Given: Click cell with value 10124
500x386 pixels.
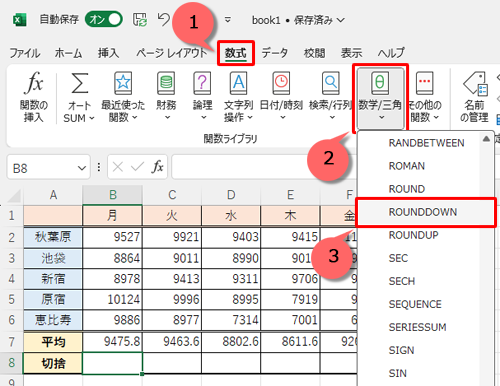Looking at the screenshot, I should pos(113,299).
